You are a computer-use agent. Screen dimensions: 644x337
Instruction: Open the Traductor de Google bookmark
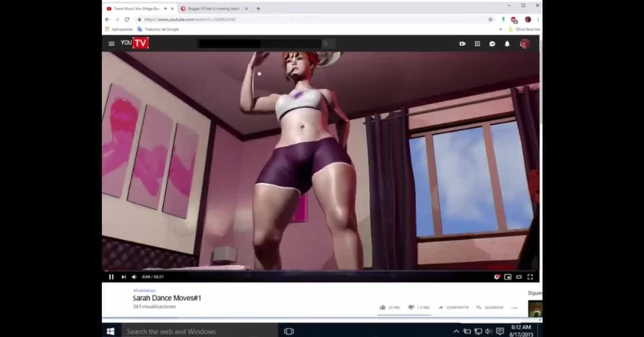(158, 29)
